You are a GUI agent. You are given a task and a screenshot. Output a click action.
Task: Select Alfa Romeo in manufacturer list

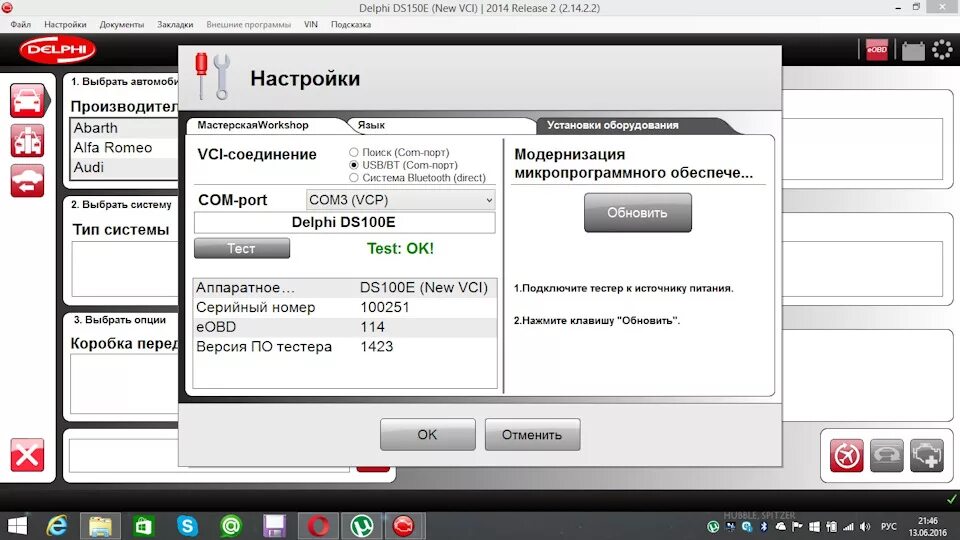click(124, 148)
